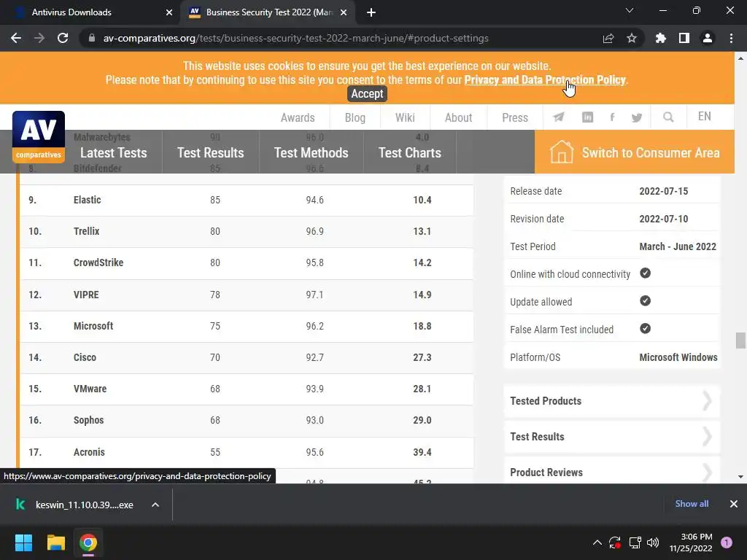The width and height of the screenshot is (747, 560).
Task: Click the scrollbar up arrow
Action: pos(740,58)
